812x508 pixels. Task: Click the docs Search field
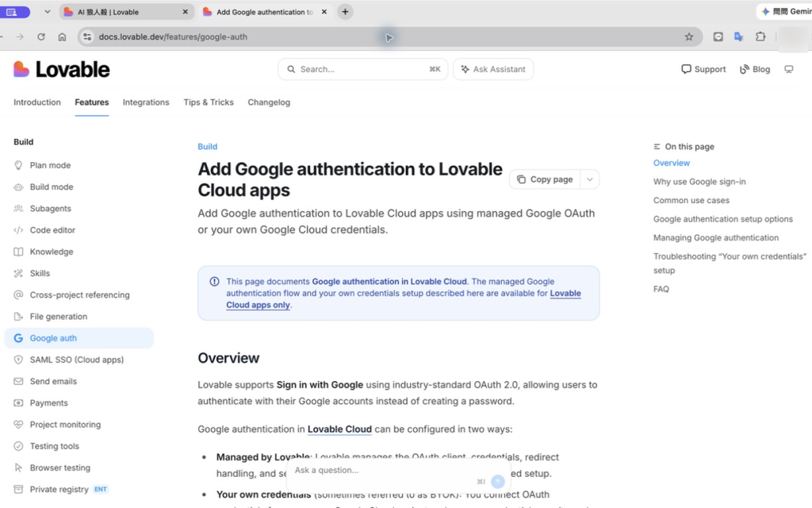pos(362,69)
